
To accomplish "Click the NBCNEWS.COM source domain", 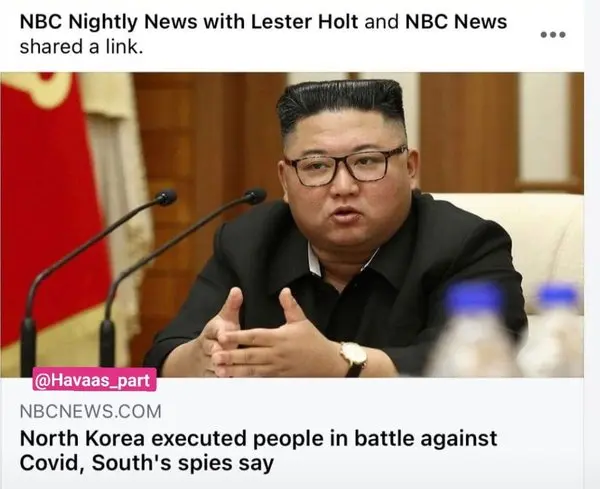I will [90, 412].
